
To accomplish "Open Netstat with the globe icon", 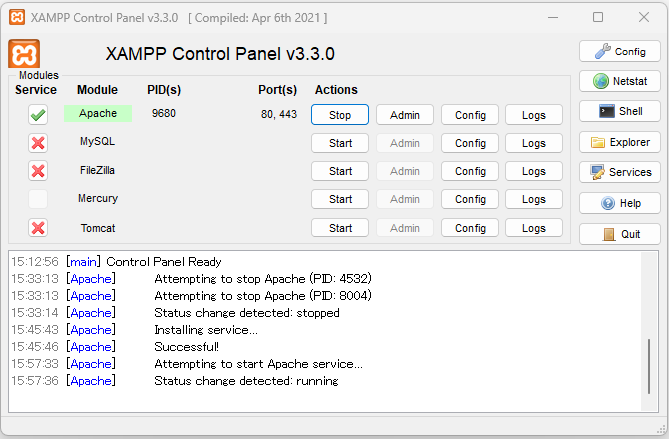I will click(x=620, y=81).
